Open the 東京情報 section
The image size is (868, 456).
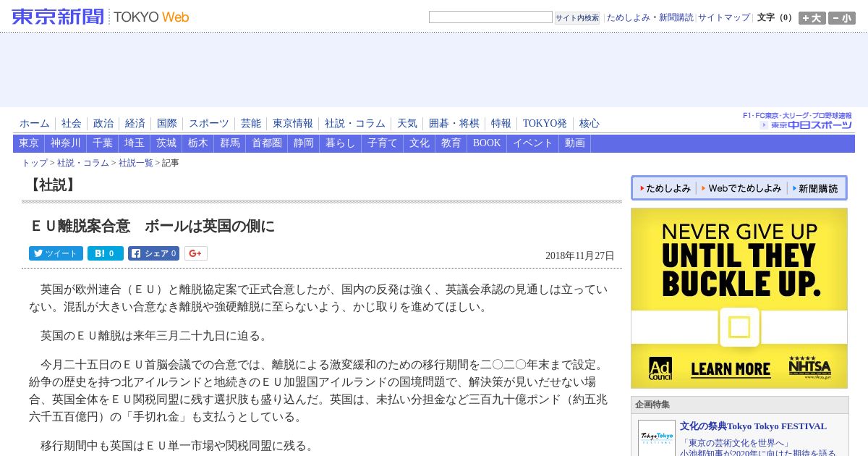pos(293,124)
